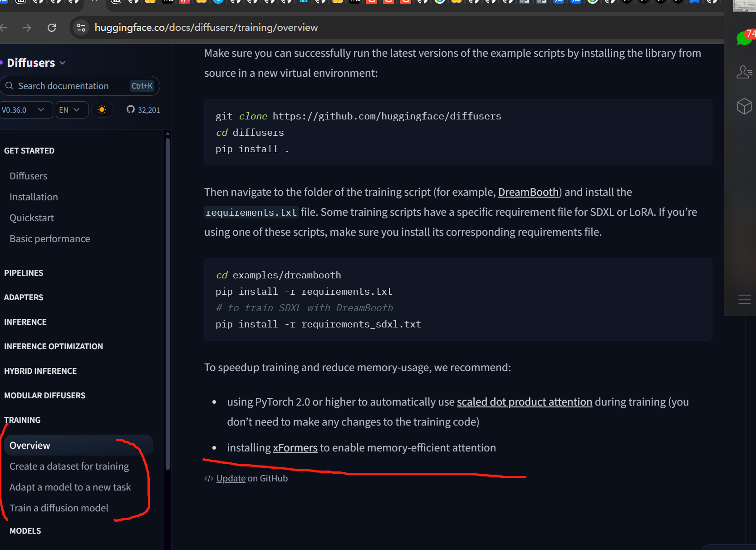Open scaled dot product attention link
The image size is (756, 550).
[525, 402]
